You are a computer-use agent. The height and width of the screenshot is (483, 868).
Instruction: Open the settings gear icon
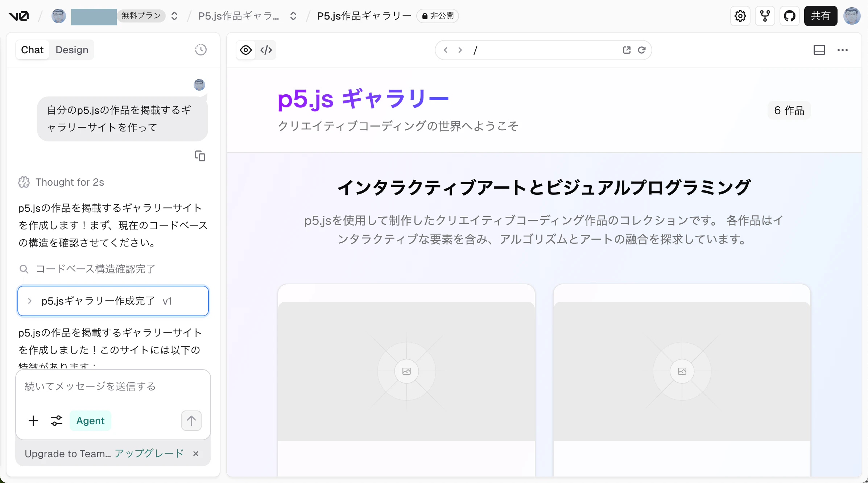coord(740,16)
